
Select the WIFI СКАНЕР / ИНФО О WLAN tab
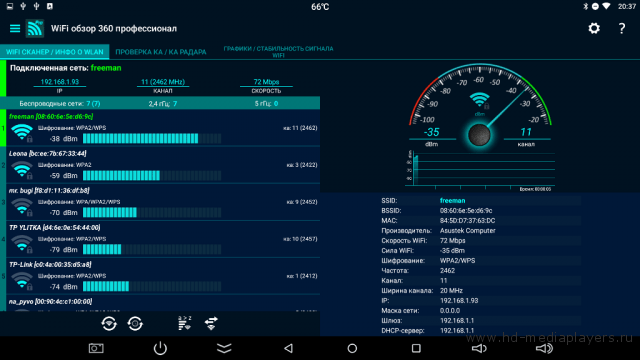(x=55, y=52)
